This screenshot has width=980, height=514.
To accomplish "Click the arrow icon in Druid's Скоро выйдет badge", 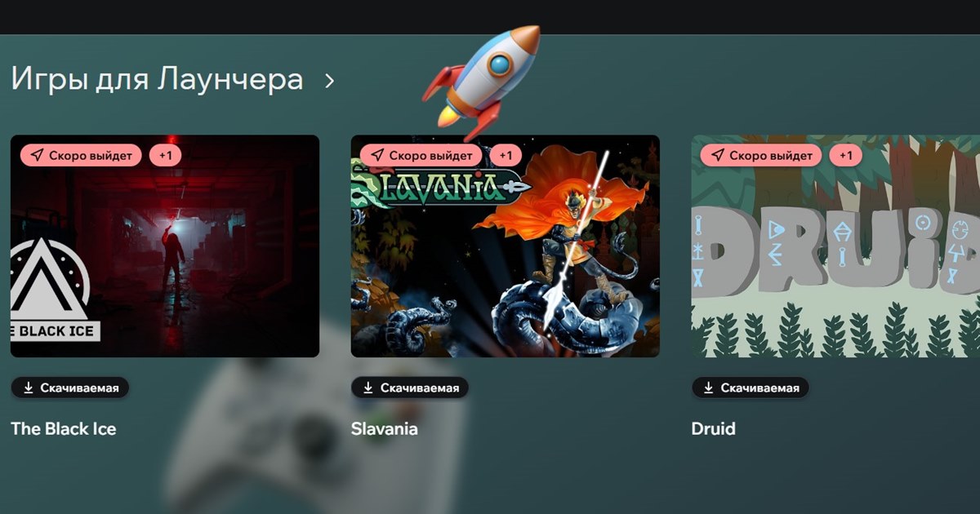I will (718, 155).
